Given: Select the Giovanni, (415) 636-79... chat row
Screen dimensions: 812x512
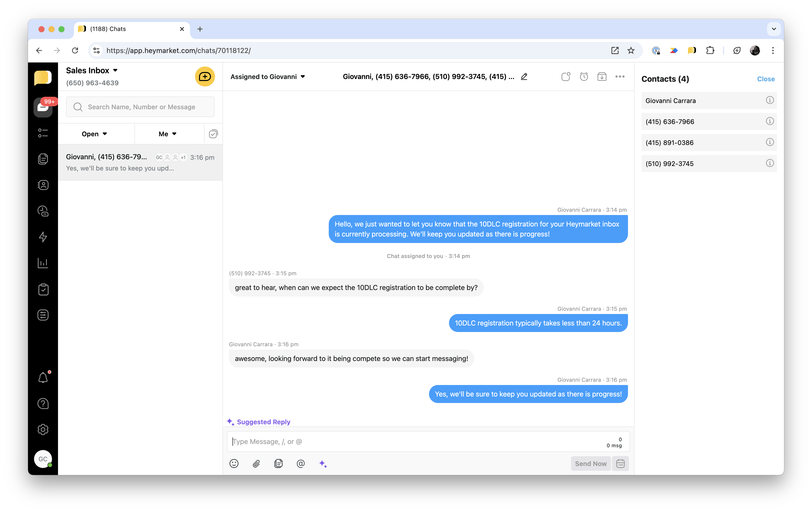Looking at the screenshot, I should pos(140,162).
